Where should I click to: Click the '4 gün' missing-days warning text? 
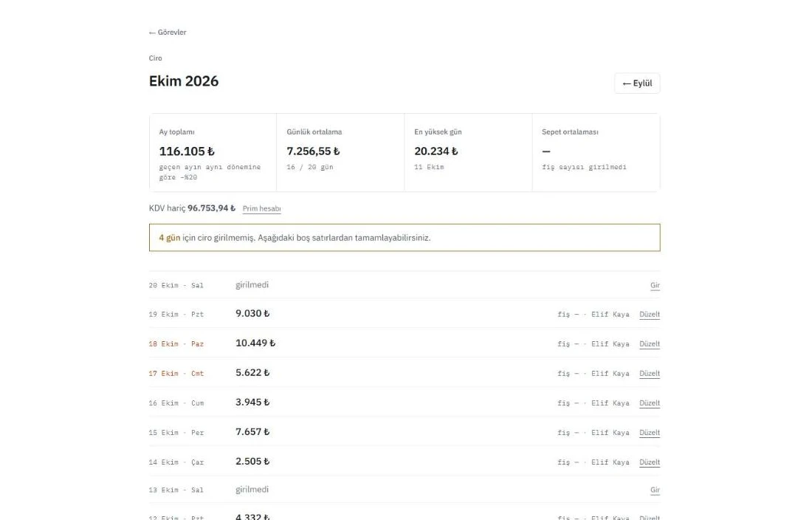[x=169, y=238]
